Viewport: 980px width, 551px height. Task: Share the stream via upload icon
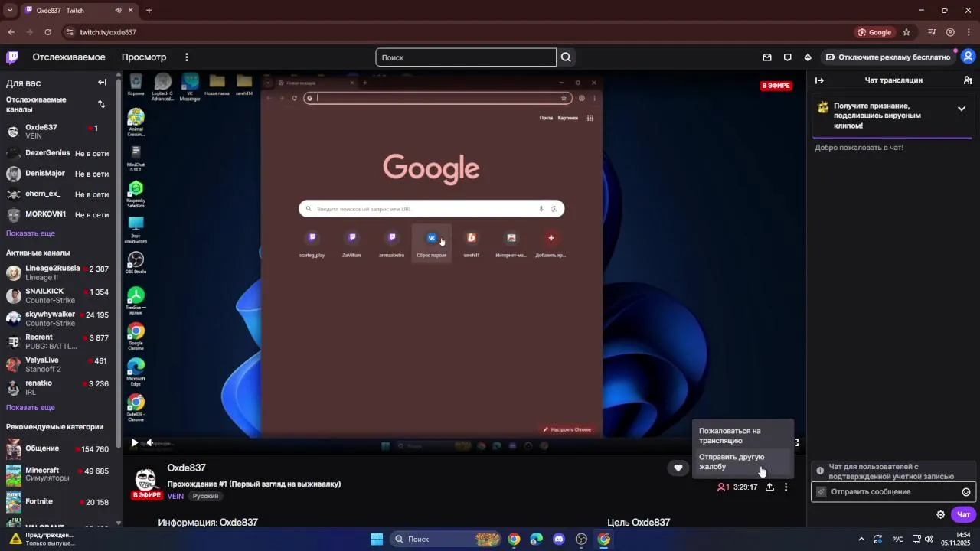tap(769, 487)
